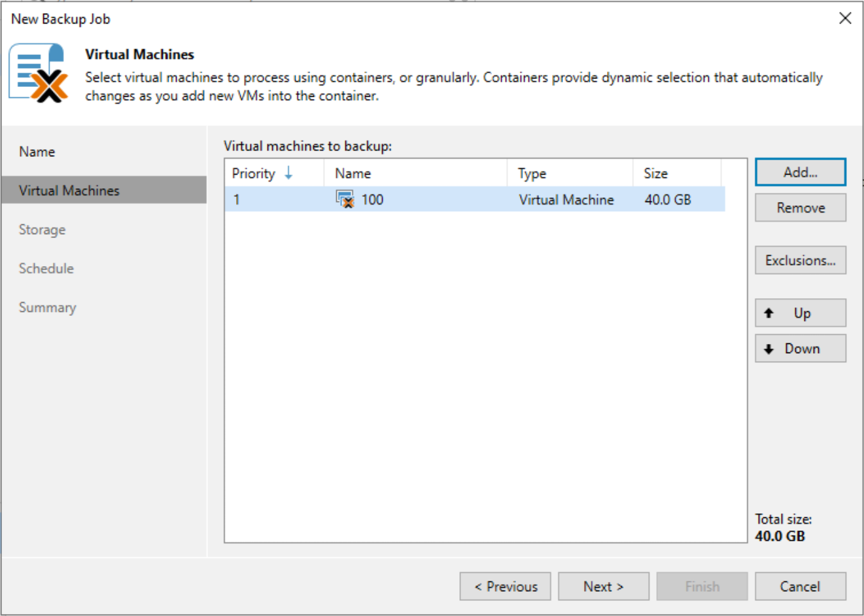Open the Schedule step
Viewport: 864px width, 616px height.
click(x=46, y=268)
